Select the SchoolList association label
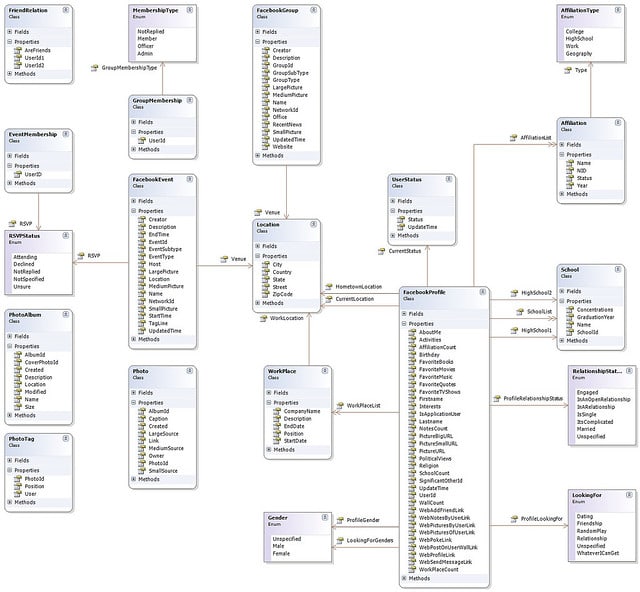Image resolution: width=640 pixels, height=592 pixels. (x=540, y=312)
